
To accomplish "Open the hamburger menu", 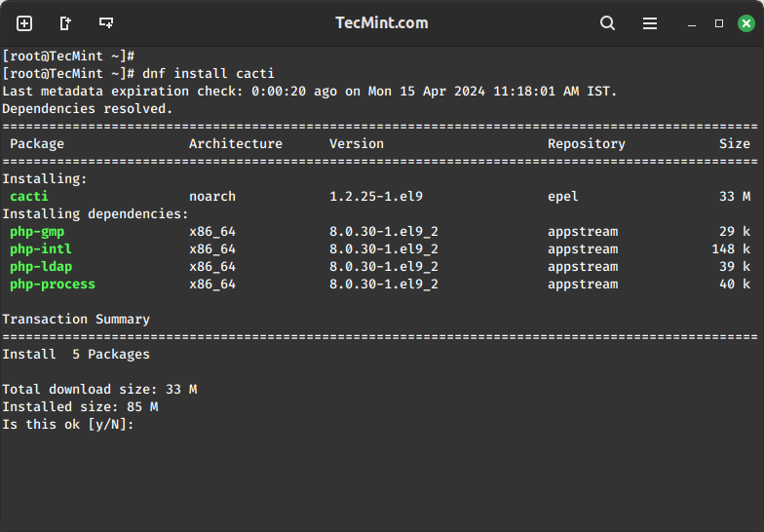I will (649, 23).
